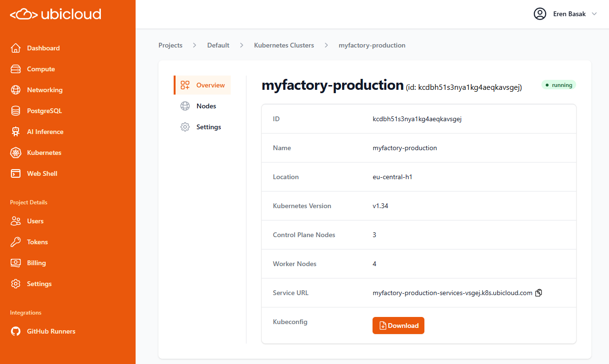Click the Billing cash icon
This screenshot has height=364, width=609.
16,263
